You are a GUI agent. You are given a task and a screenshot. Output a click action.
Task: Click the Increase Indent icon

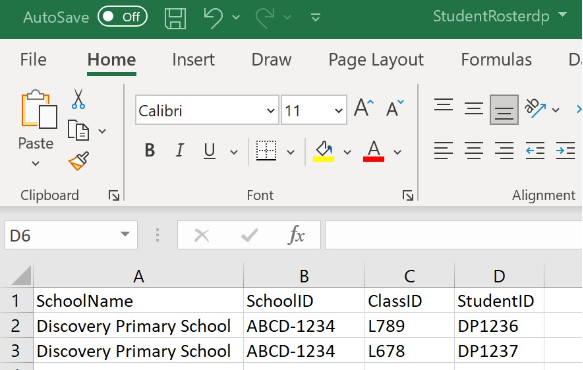[x=566, y=151]
